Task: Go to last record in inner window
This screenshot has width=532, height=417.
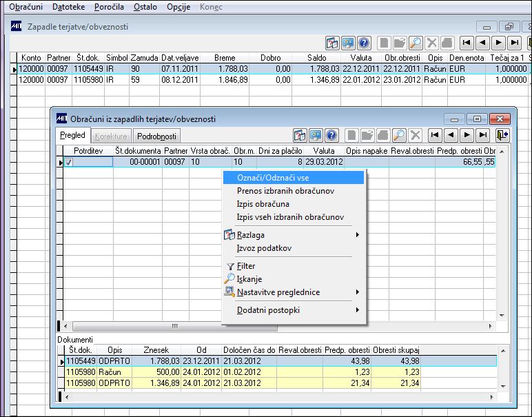Action: click(483, 135)
